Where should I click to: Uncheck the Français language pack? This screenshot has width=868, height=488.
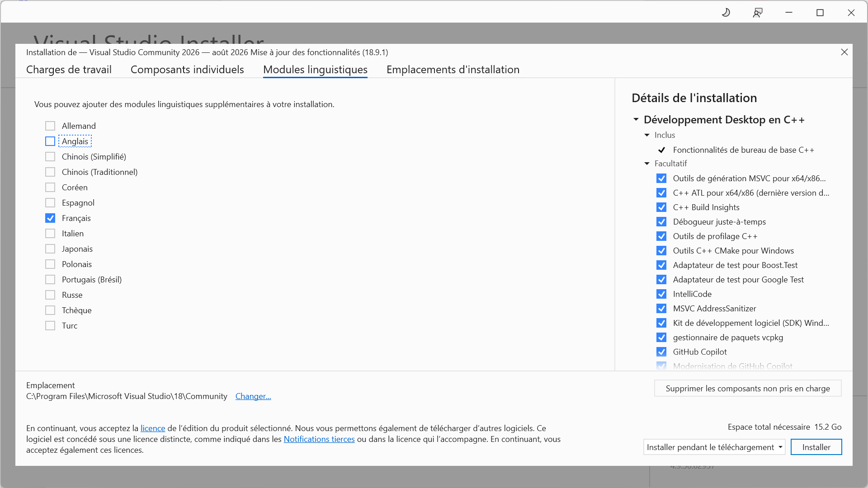50,218
